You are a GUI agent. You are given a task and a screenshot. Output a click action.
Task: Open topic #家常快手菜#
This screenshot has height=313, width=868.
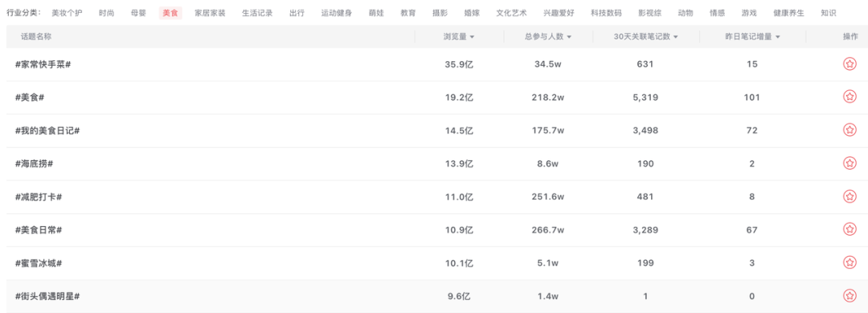coord(43,64)
